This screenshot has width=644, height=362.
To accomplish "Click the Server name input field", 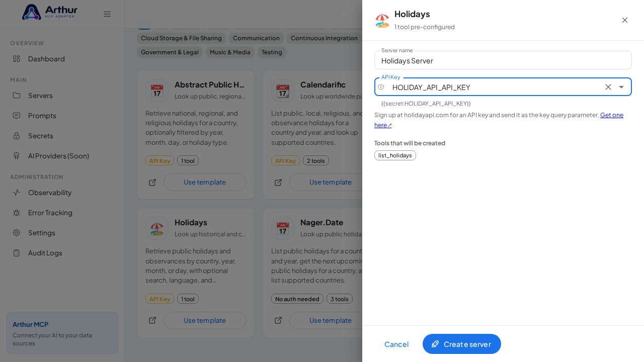I will tap(503, 60).
